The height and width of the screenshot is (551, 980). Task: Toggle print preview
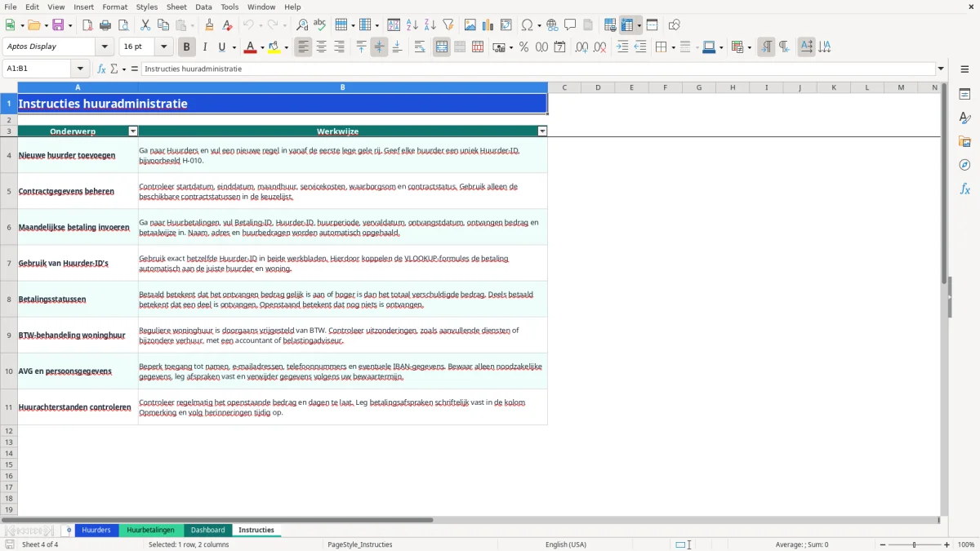[122, 25]
